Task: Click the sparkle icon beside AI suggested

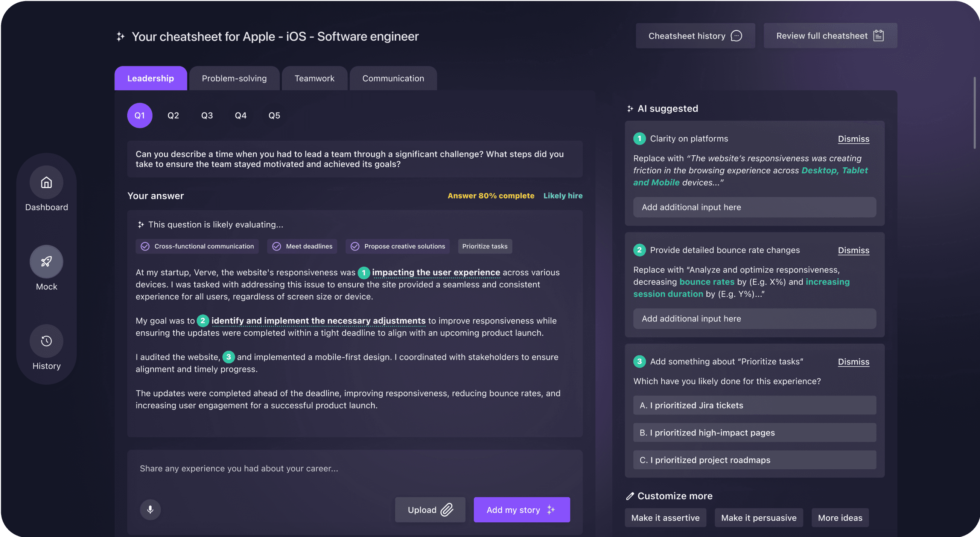Action: (x=630, y=109)
